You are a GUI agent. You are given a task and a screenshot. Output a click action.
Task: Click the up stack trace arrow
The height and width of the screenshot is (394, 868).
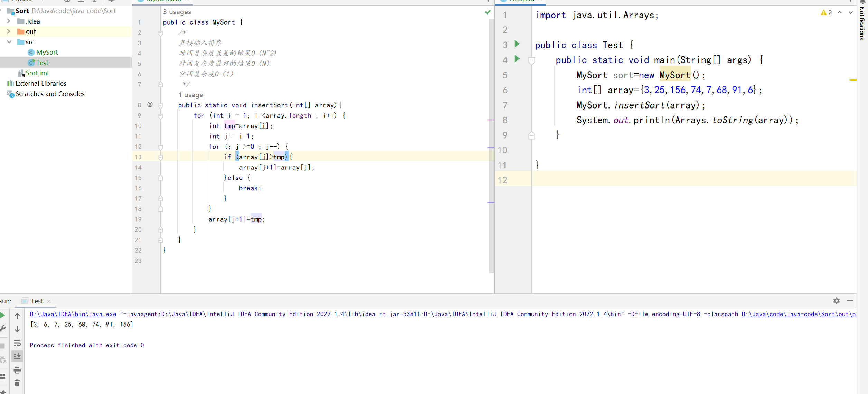click(x=17, y=316)
